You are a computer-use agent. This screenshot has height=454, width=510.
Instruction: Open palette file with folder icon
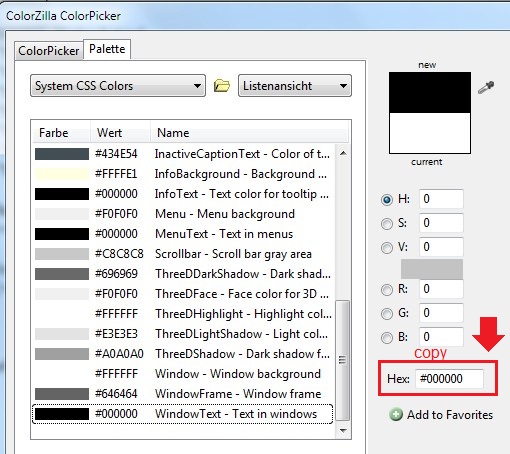tap(222, 86)
